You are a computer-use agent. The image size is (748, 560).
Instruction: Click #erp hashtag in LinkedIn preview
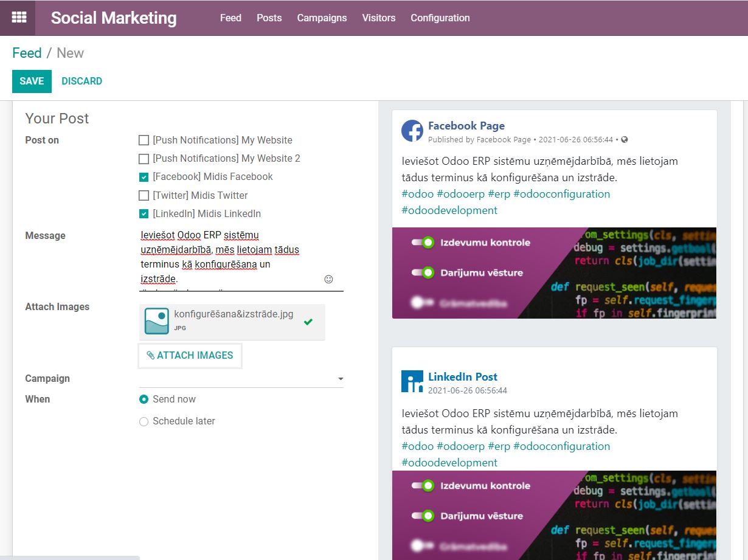coord(499,446)
